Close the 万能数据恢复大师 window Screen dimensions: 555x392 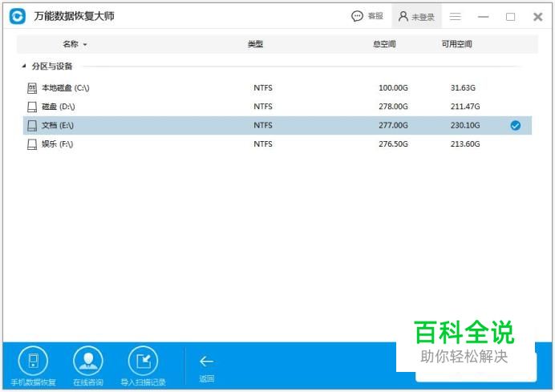pyautogui.click(x=537, y=17)
